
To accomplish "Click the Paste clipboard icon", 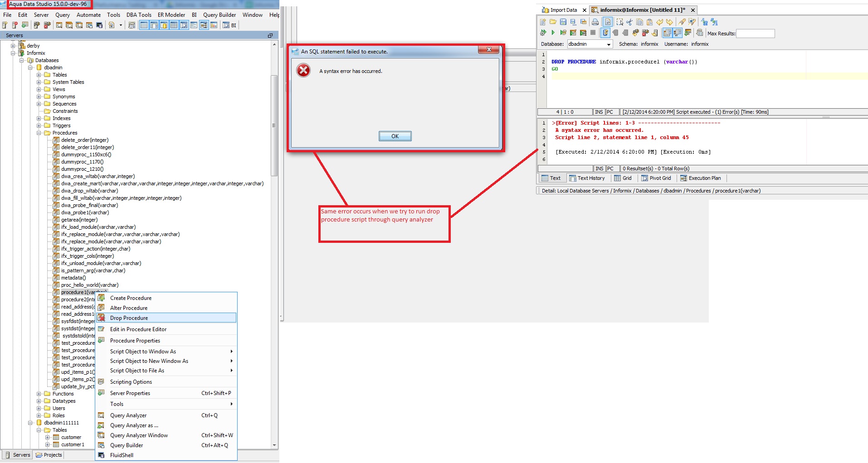I will point(649,22).
